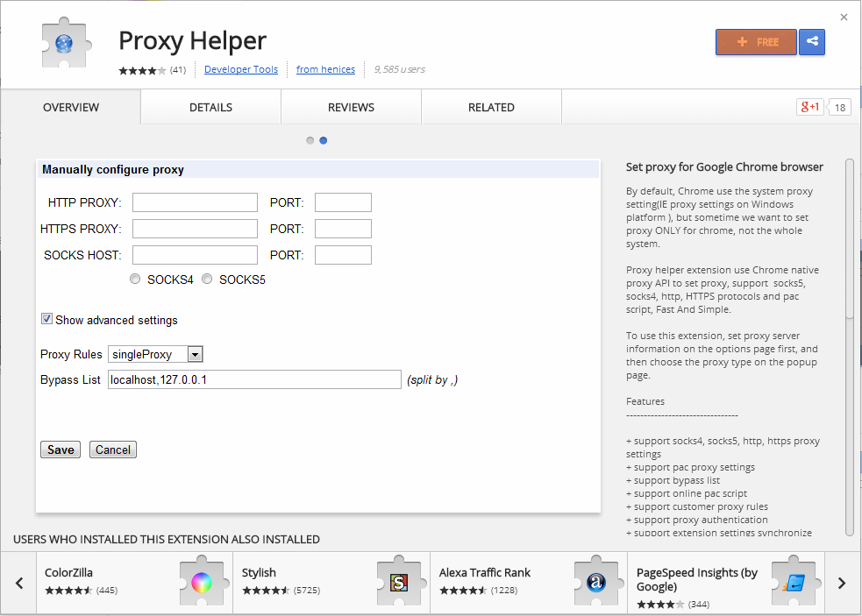862x616 pixels.
Task: Switch to the Details tab
Action: tap(210, 107)
